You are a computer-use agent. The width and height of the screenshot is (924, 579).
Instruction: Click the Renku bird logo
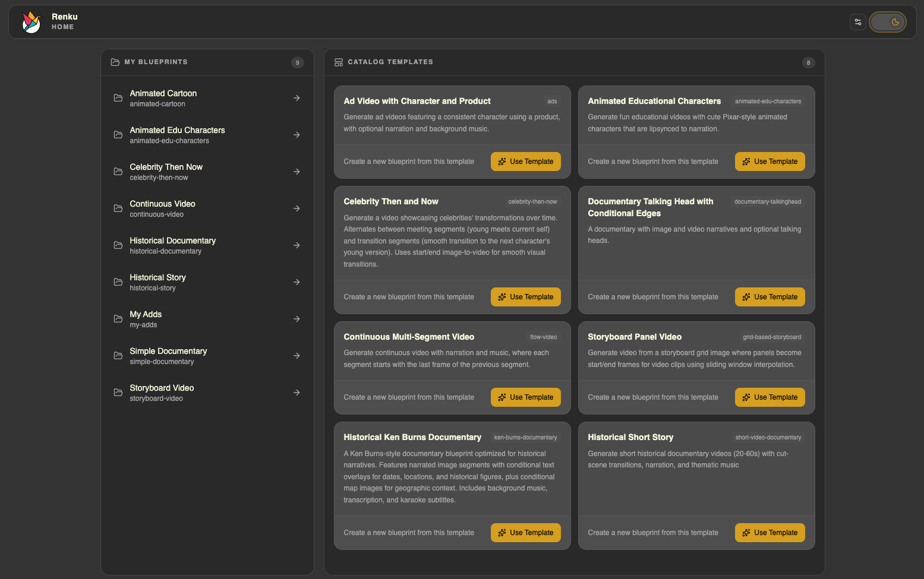coord(31,22)
